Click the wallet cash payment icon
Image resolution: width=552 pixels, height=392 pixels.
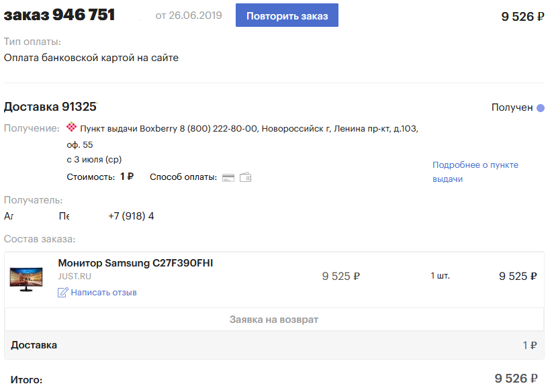[245, 177]
